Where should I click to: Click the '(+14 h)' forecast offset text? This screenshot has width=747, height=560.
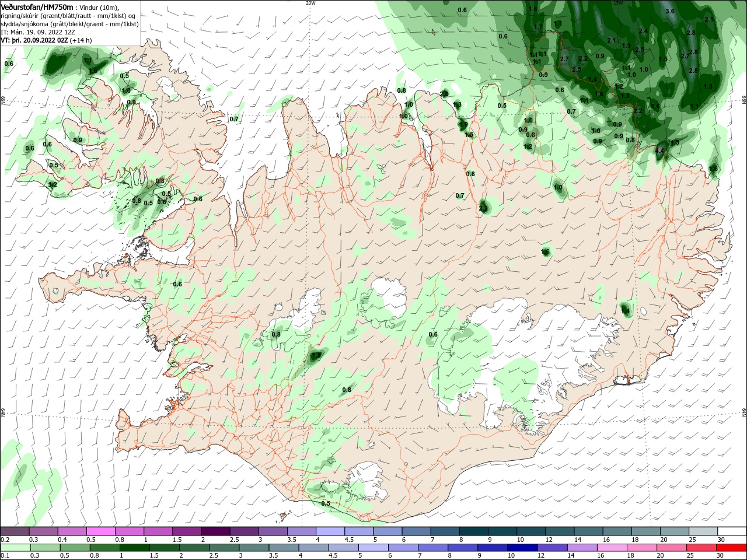click(81, 40)
